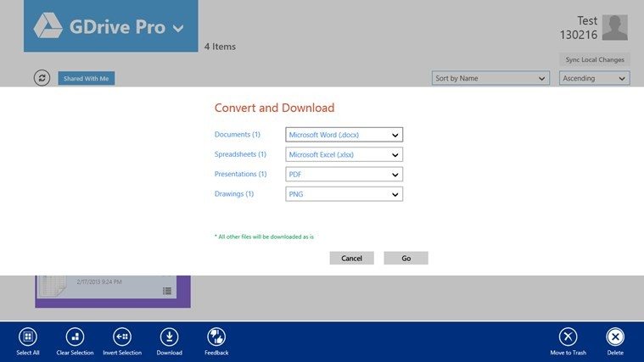This screenshot has width=644, height=362.
Task: Click the selected purple file tile
Action: click(113, 292)
